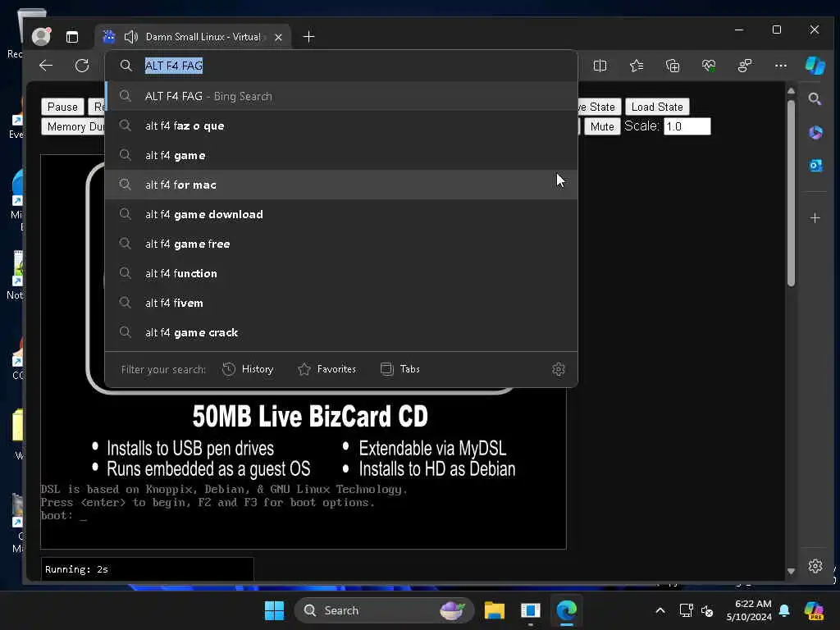840x630 pixels.
Task: Open the Edge extensions/profile sharing icon
Action: (745, 66)
